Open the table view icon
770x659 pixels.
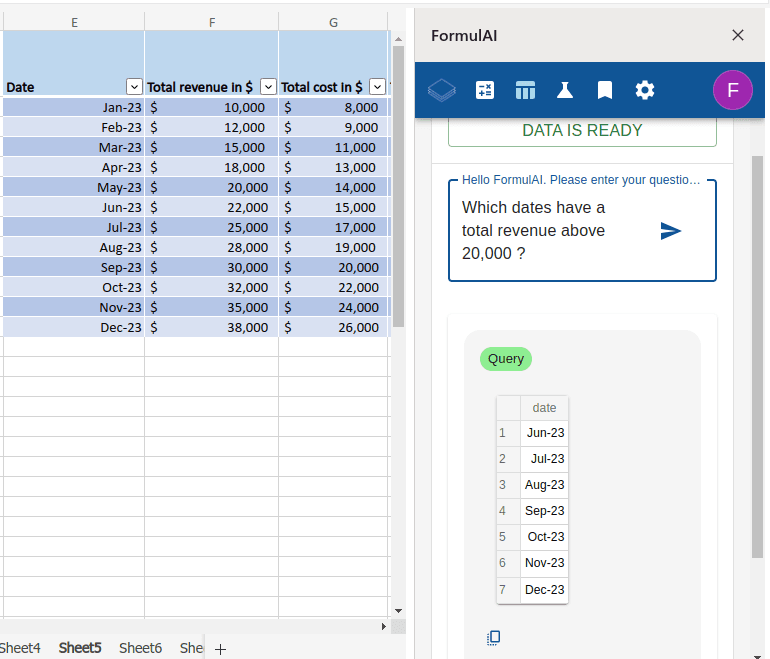click(525, 90)
